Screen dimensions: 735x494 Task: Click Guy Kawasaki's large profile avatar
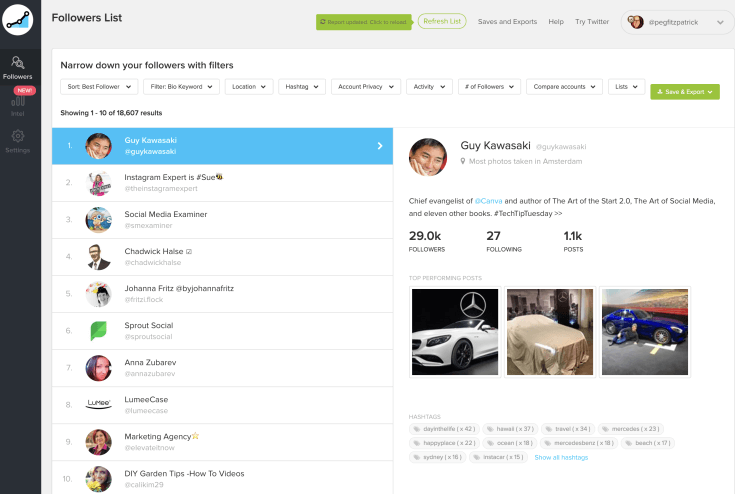point(428,157)
